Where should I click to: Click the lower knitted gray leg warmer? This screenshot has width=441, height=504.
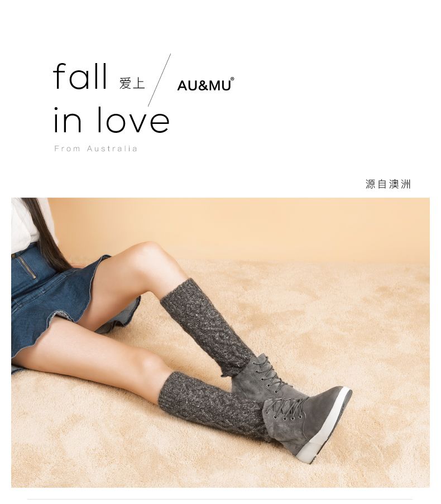[212, 405]
